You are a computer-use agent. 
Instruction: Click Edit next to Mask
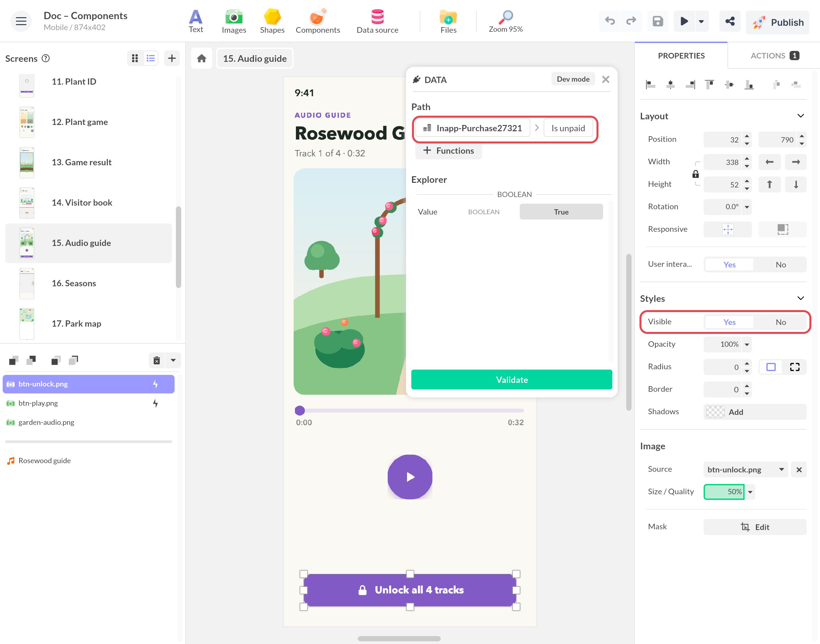[755, 527]
